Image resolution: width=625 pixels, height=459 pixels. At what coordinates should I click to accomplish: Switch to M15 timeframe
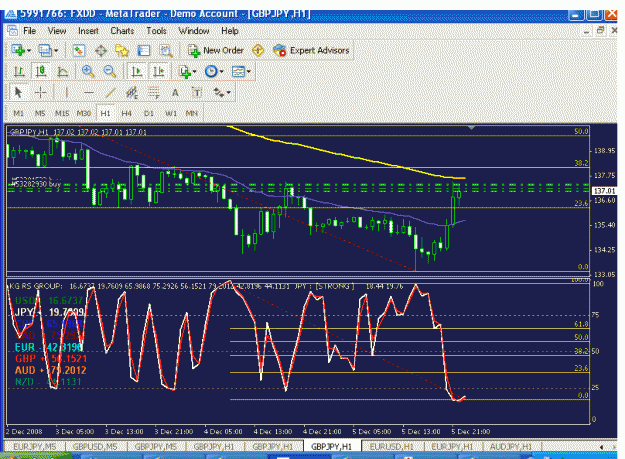(62, 114)
